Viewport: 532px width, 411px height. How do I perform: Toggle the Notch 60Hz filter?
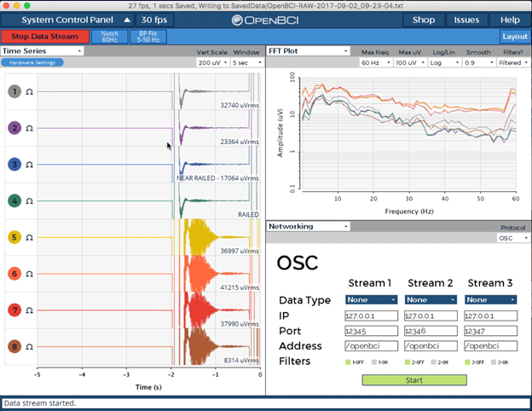pos(110,37)
